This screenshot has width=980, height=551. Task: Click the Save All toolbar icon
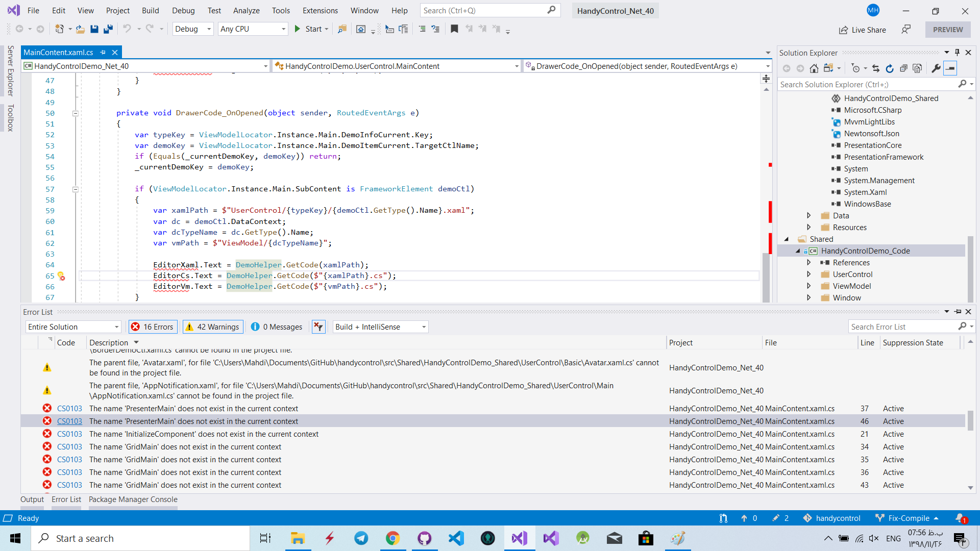pyautogui.click(x=108, y=29)
